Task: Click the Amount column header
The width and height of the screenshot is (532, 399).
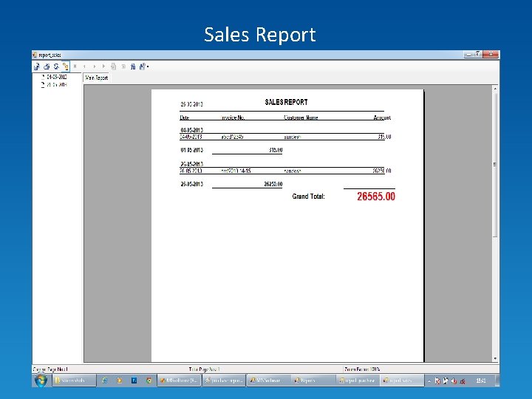Action: click(382, 117)
